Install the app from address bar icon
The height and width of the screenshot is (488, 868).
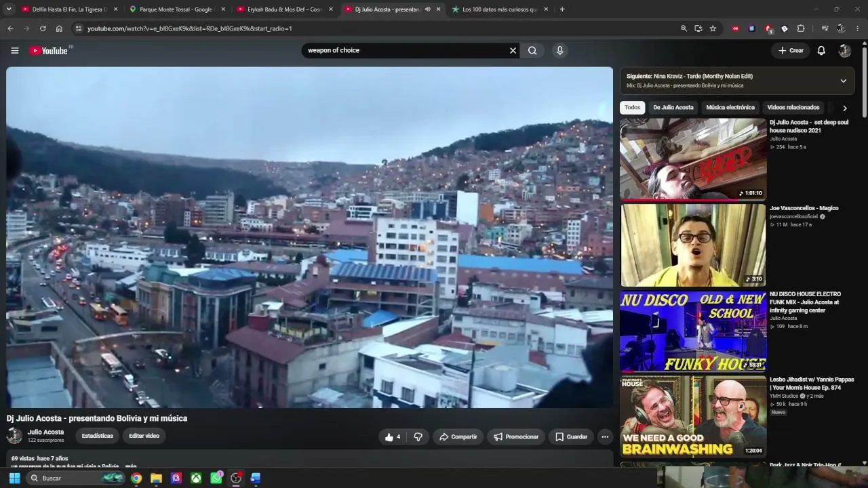698,28
